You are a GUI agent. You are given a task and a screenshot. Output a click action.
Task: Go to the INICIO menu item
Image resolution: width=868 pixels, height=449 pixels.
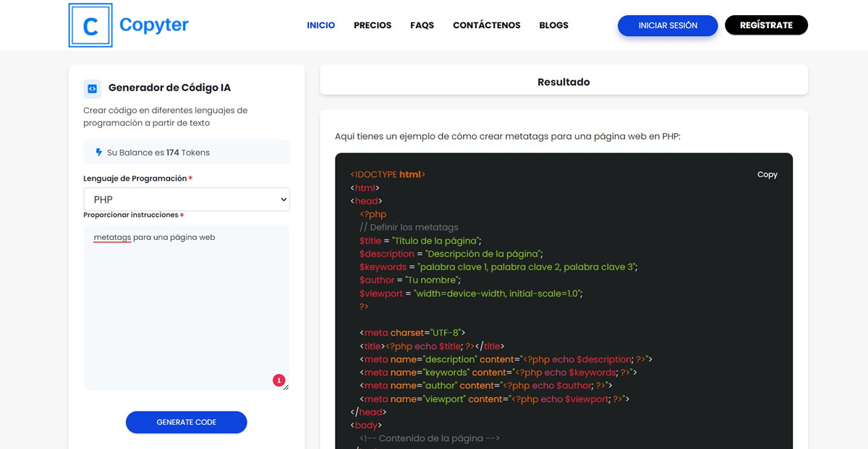[320, 25]
